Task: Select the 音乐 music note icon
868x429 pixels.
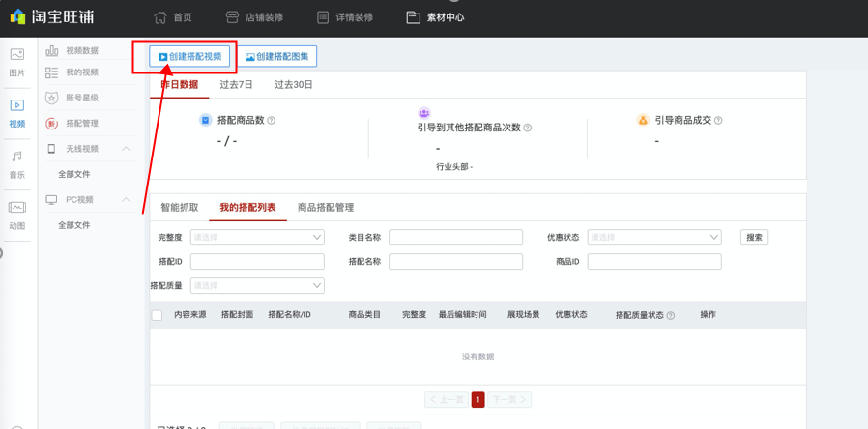Action: coord(16,157)
